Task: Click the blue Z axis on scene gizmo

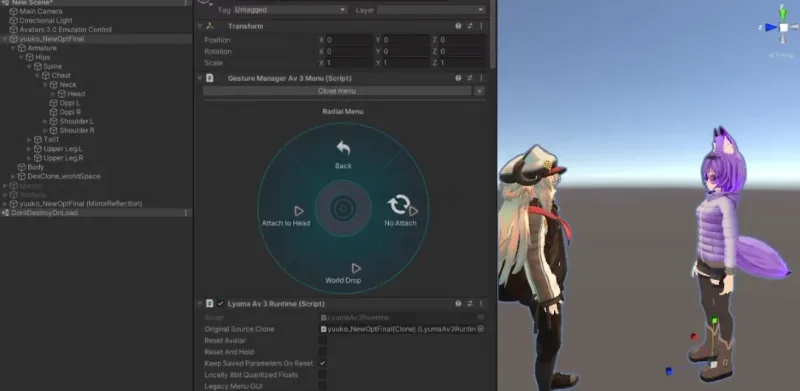Action: pos(770,27)
